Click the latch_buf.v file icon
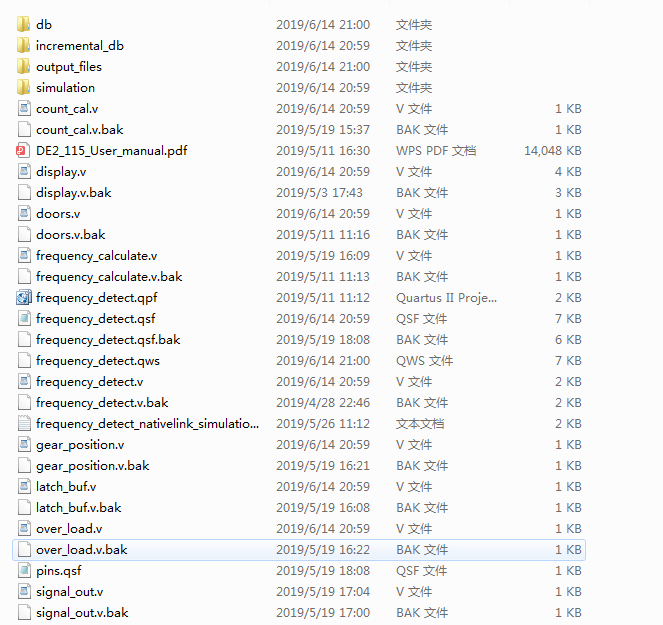Screen dimensions: 663x625 24,487
